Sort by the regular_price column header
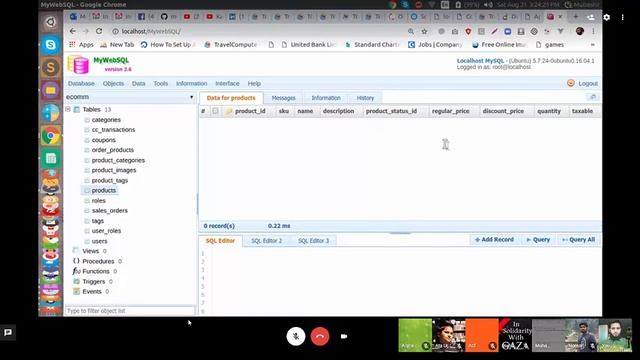This screenshot has height=360, width=640. [450, 111]
